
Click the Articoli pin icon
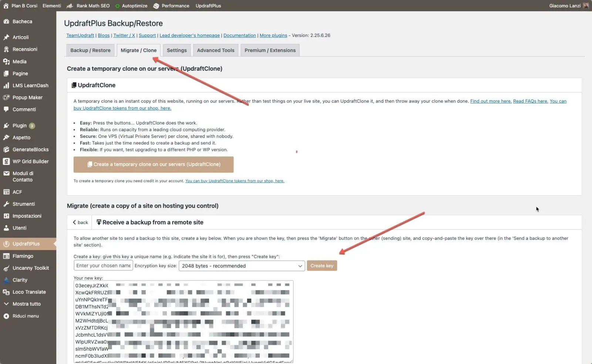(x=6, y=37)
